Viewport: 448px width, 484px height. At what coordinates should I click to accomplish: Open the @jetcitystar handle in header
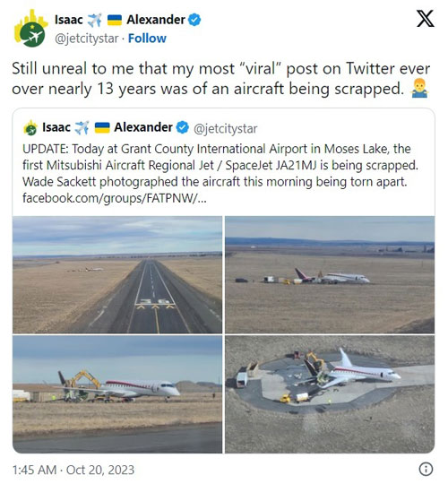click(86, 39)
